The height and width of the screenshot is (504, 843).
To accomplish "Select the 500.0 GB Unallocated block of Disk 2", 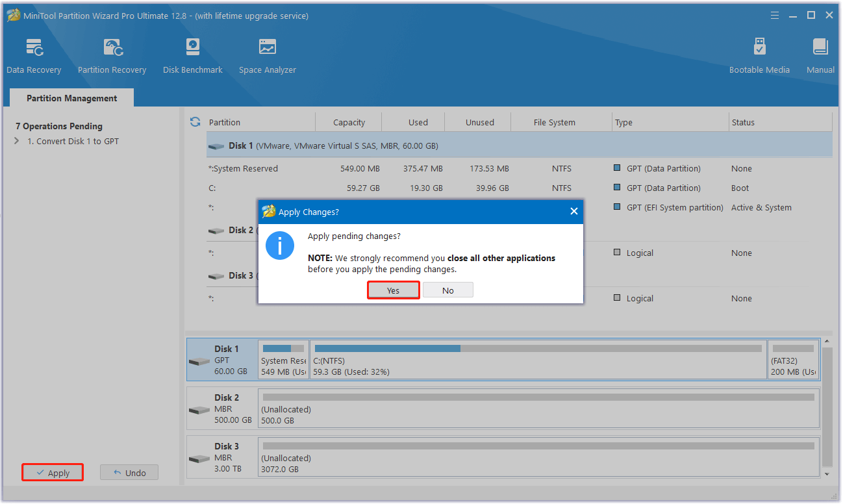I will click(x=538, y=409).
